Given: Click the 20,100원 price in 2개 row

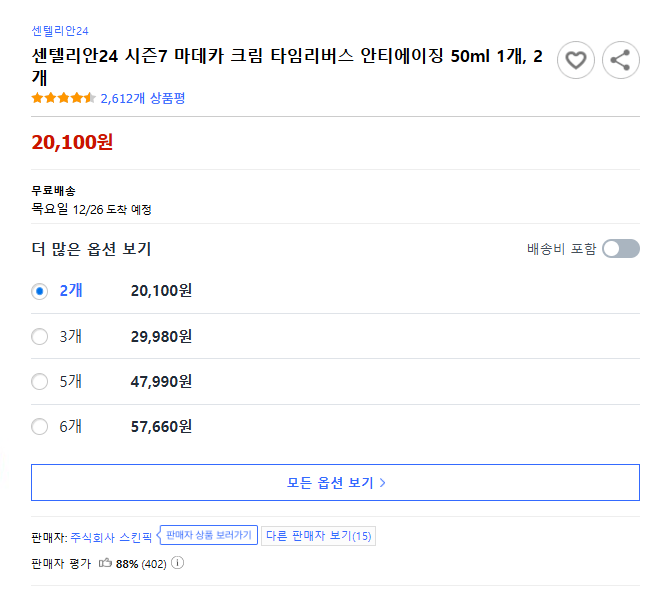Looking at the screenshot, I should (161, 291).
